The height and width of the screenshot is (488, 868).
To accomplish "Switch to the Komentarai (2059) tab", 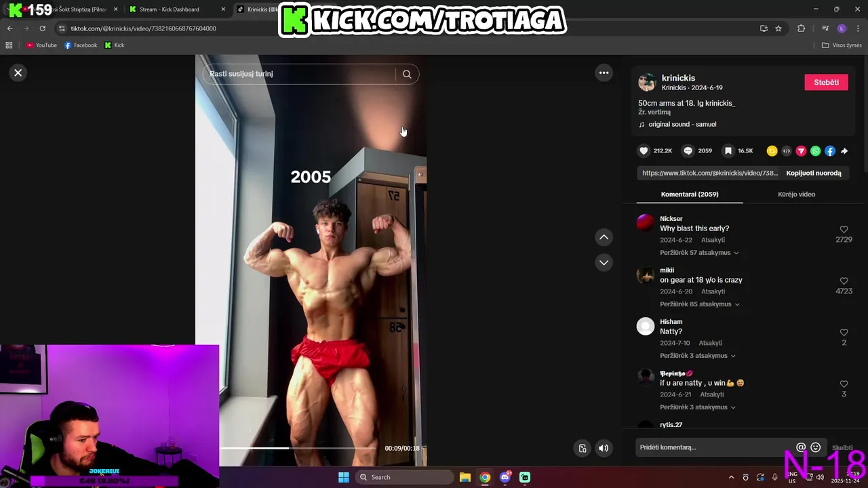I will (690, 194).
